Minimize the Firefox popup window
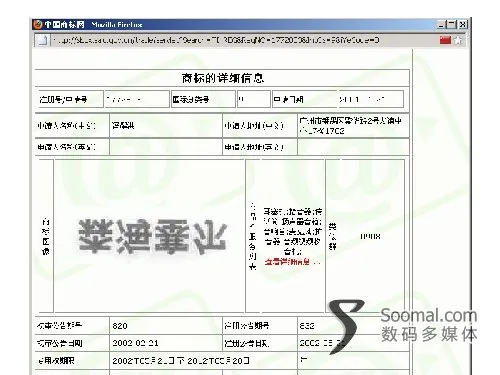This screenshot has width=500, height=375. click(441, 25)
